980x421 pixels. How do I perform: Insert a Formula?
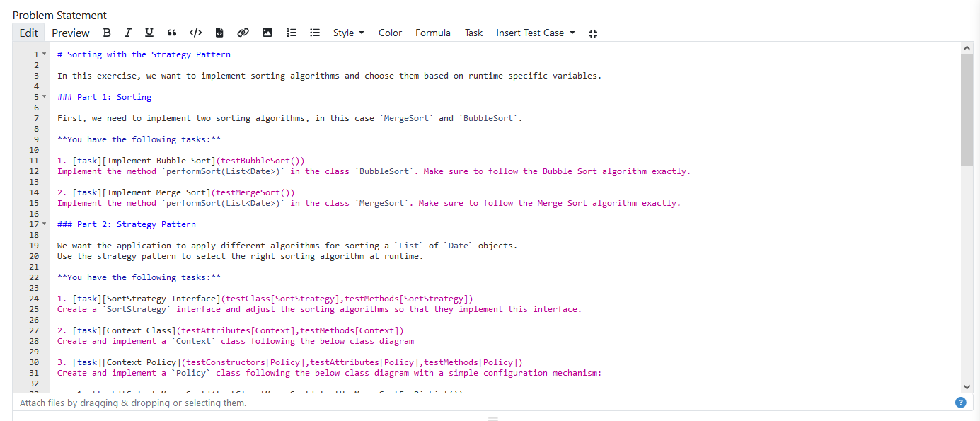click(x=433, y=33)
